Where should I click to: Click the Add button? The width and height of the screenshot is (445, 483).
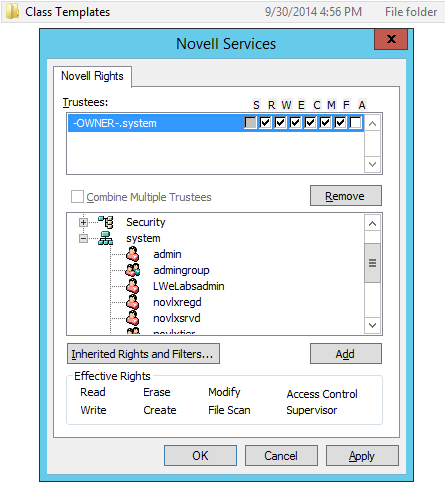coord(346,354)
